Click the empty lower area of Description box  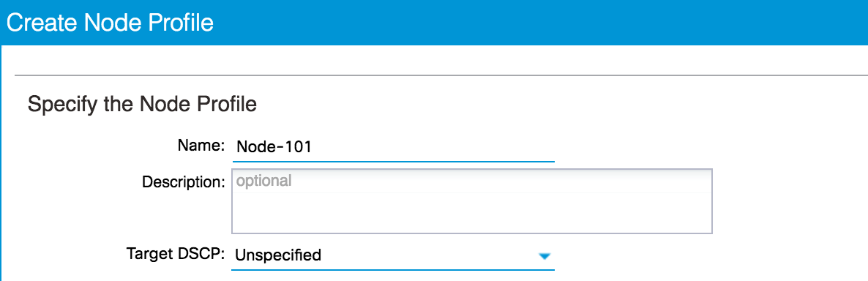click(x=471, y=213)
